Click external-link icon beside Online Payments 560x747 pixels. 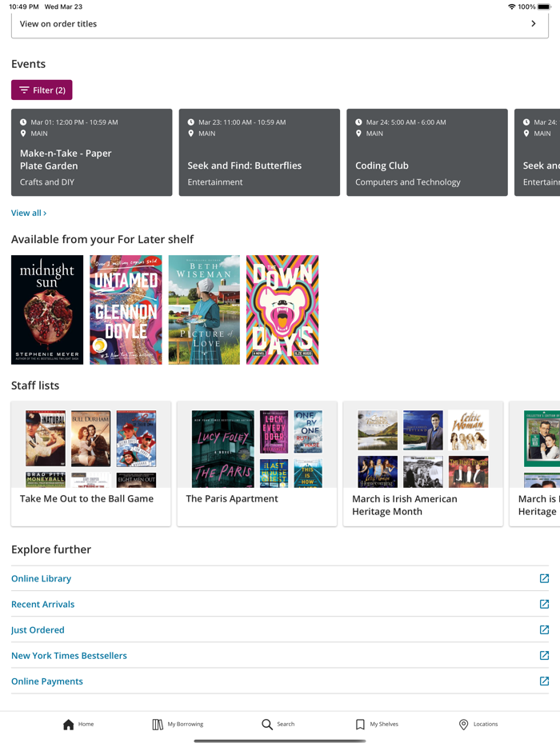(544, 681)
